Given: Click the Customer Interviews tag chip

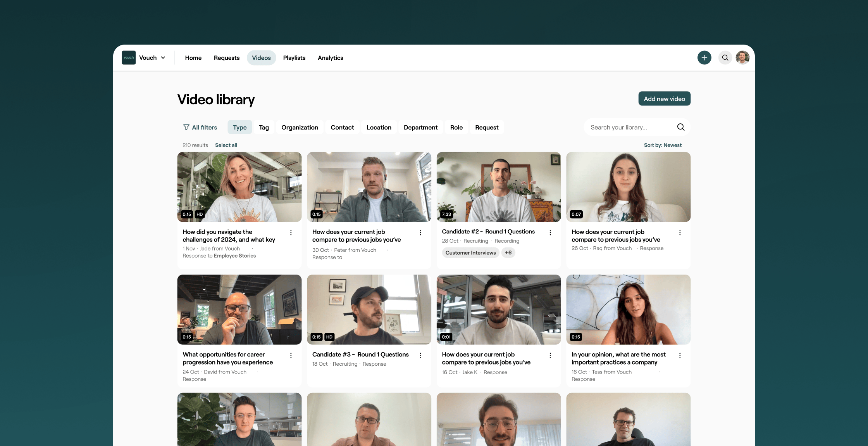Looking at the screenshot, I should [x=470, y=253].
